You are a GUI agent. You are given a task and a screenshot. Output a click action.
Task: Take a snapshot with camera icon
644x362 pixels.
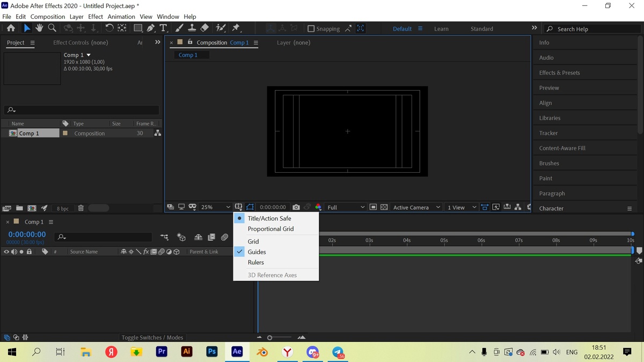tap(296, 207)
